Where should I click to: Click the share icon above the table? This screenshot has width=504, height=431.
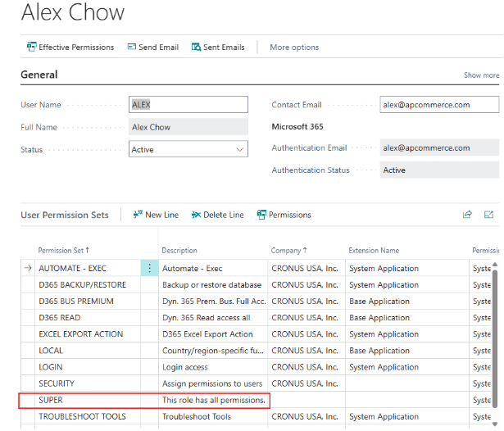[x=467, y=215]
